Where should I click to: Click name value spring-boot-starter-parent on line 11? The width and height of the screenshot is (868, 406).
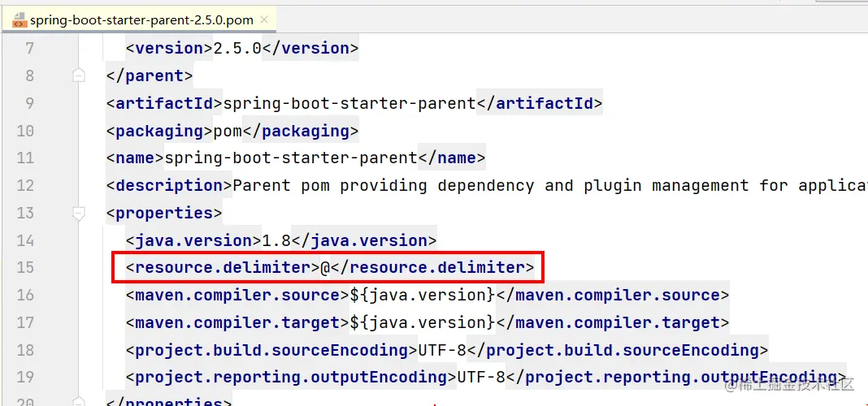291,158
